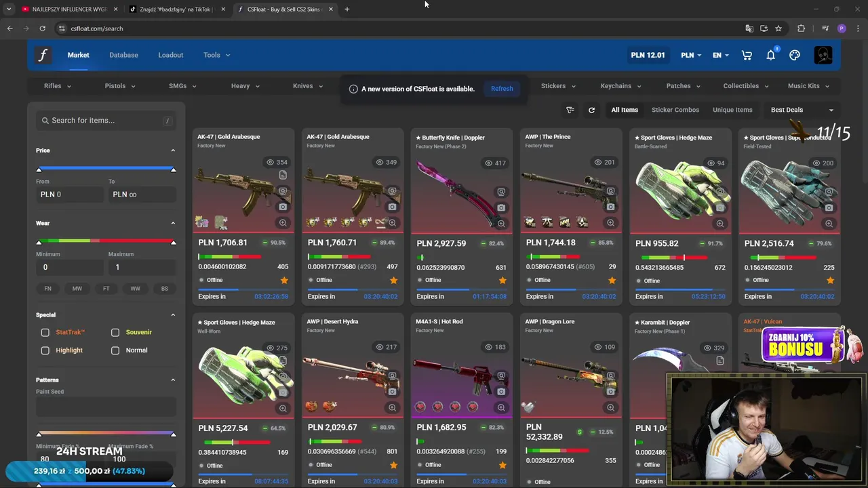Switch to Unique Items tab

[x=732, y=110]
